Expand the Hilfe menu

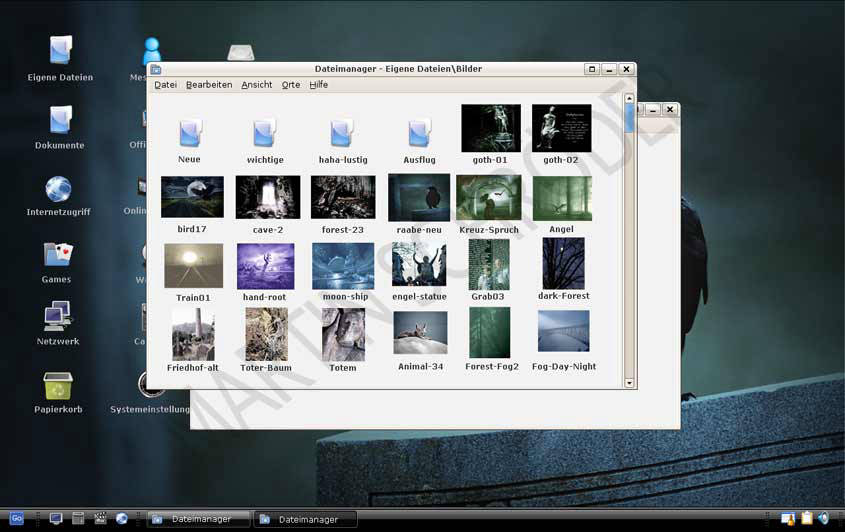click(319, 85)
